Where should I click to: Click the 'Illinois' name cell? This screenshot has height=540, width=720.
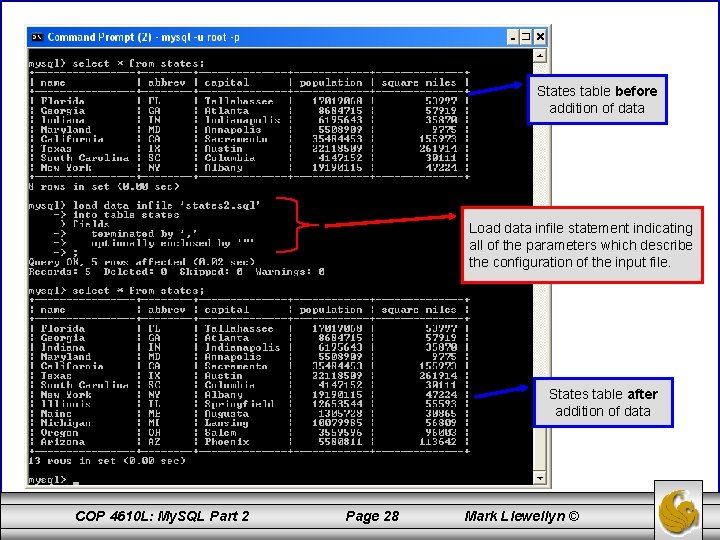[x=66, y=404]
